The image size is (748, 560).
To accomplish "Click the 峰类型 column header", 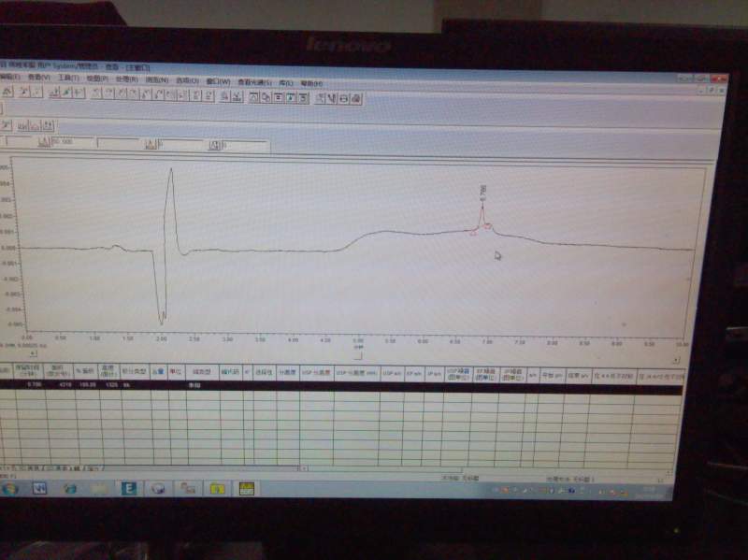I will 202,371.
